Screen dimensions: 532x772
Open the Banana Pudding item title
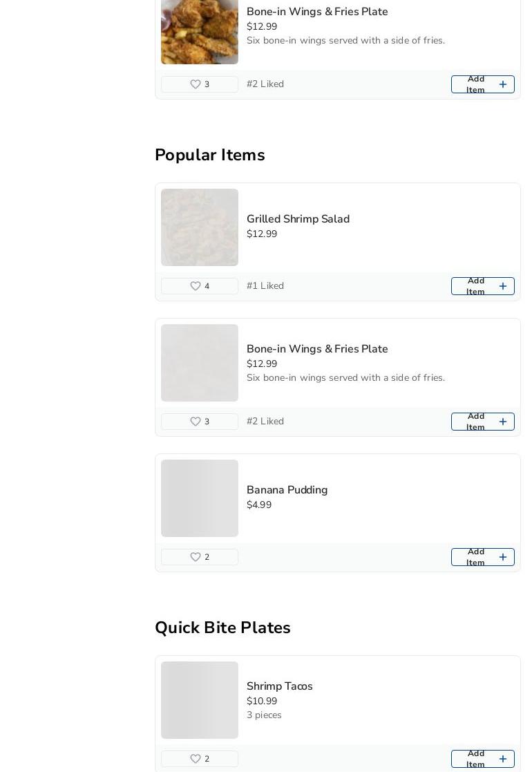287,490
